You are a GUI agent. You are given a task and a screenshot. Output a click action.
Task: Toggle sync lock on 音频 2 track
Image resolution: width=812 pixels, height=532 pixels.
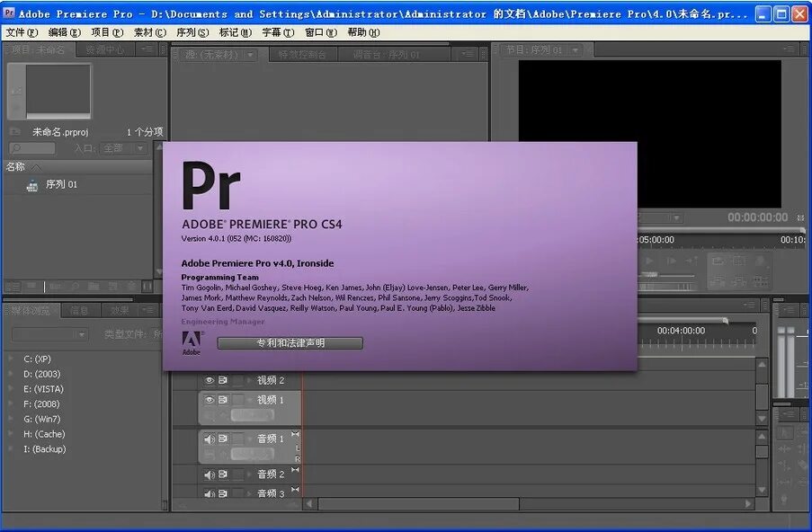223,474
